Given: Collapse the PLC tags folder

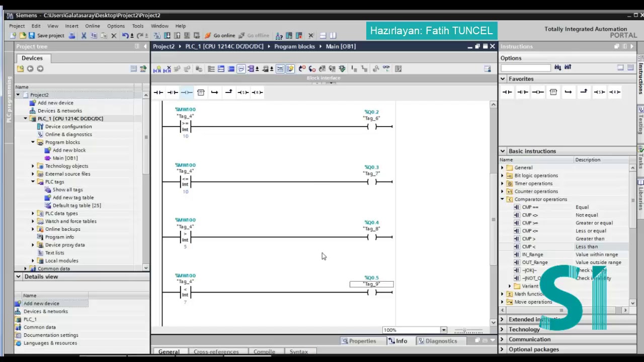Looking at the screenshot, I should point(33,182).
